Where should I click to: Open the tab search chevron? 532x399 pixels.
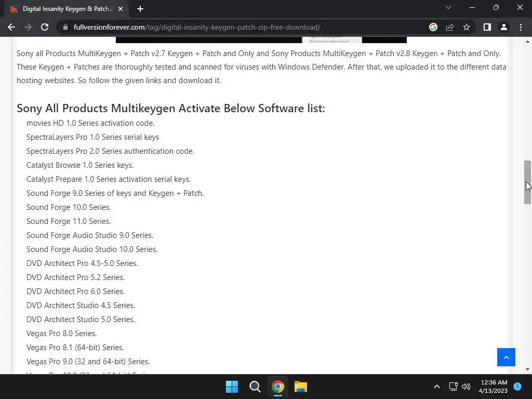[448, 7]
